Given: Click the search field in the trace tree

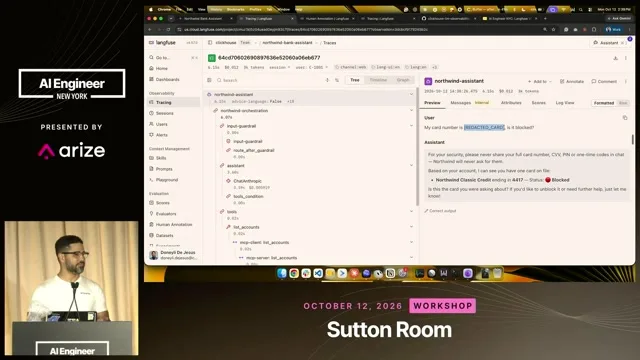Looking at the screenshot, I should [269, 80].
